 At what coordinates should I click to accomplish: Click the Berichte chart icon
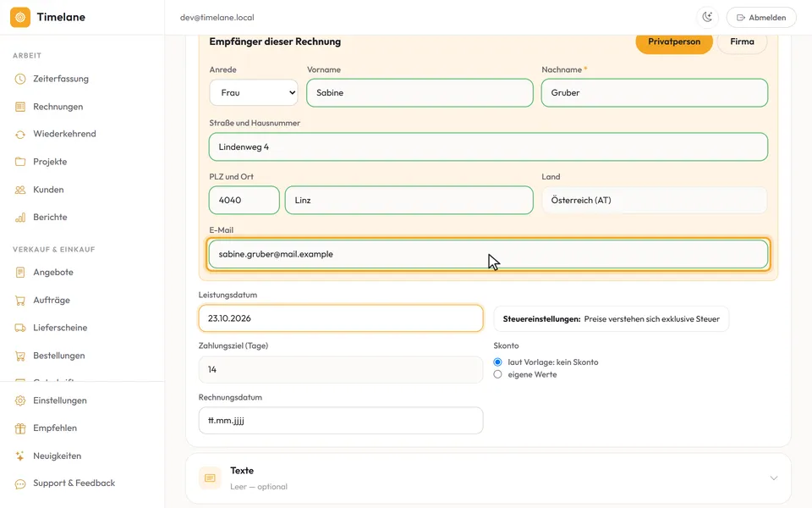pyautogui.click(x=20, y=218)
